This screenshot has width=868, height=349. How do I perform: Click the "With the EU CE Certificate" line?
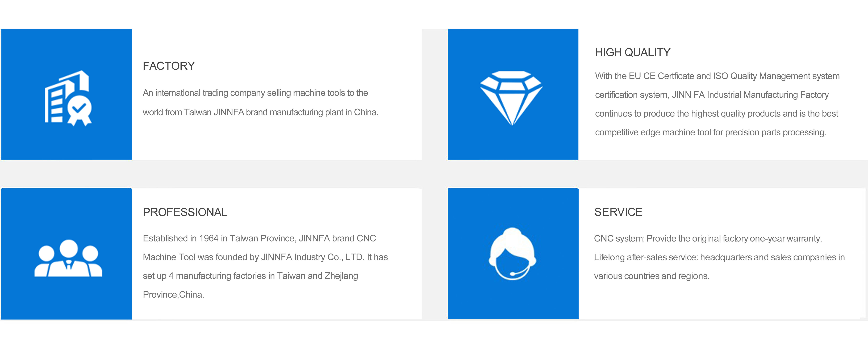pyautogui.click(x=717, y=76)
